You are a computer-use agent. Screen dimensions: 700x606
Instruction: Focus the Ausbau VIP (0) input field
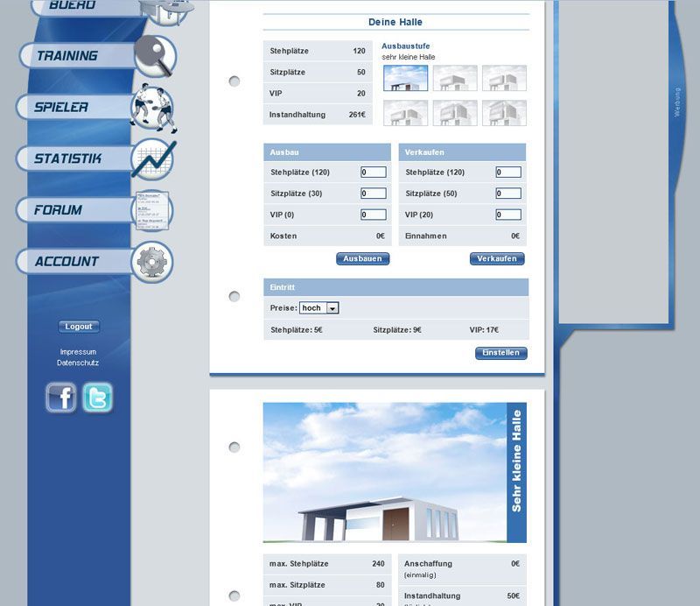(374, 215)
